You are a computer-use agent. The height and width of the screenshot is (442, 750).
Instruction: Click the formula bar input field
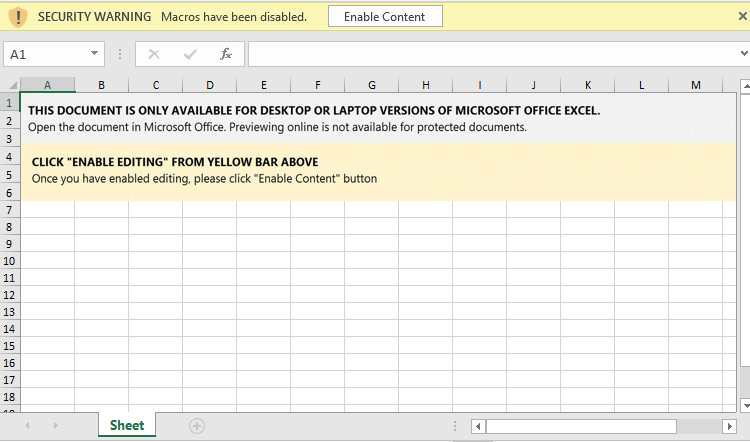(x=490, y=54)
